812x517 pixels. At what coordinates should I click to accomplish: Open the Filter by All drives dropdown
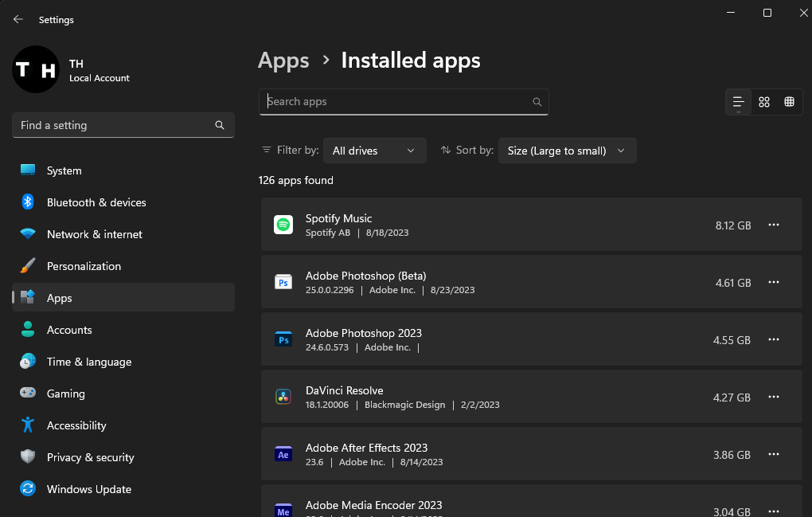(x=374, y=151)
